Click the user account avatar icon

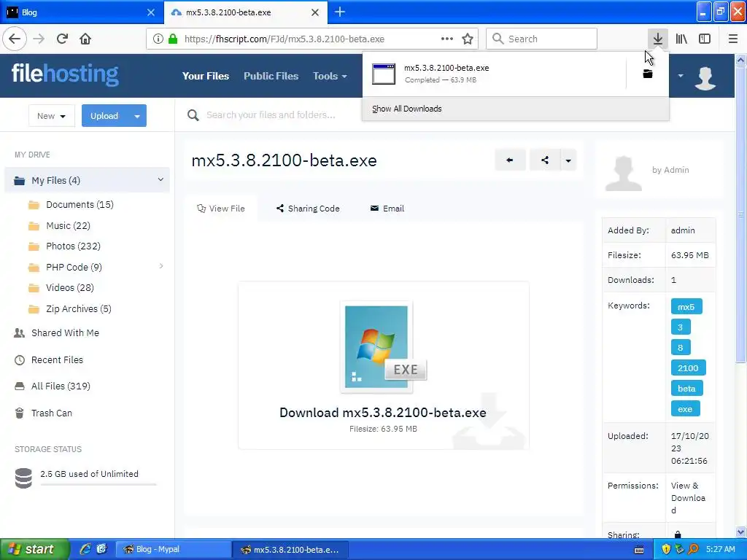[705, 78]
